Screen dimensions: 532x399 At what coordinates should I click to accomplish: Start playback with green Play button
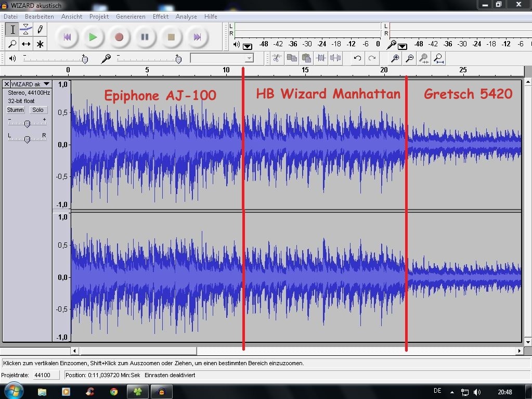(x=93, y=37)
